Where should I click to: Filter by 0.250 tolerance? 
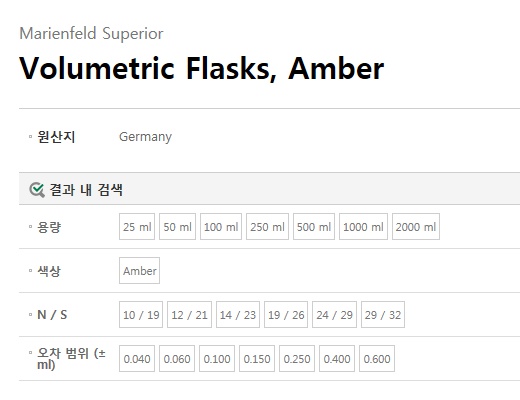point(297,359)
